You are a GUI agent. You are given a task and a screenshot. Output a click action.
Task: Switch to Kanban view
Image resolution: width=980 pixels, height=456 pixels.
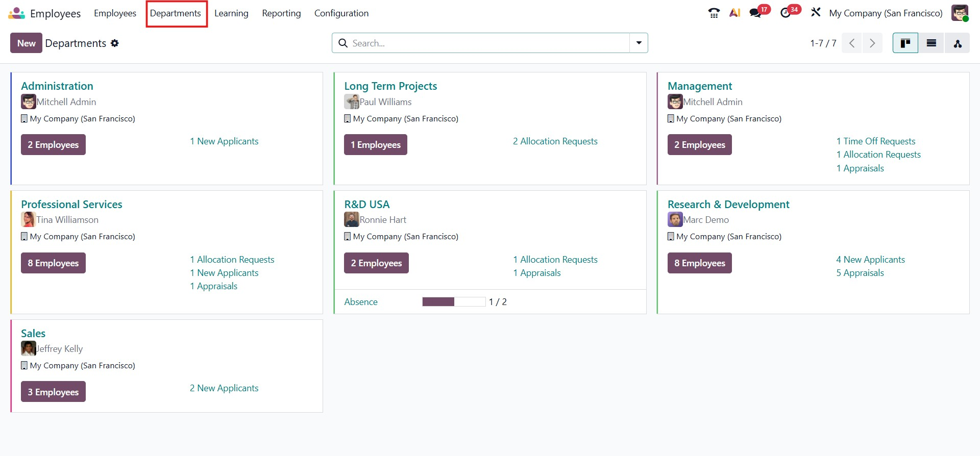tap(905, 43)
